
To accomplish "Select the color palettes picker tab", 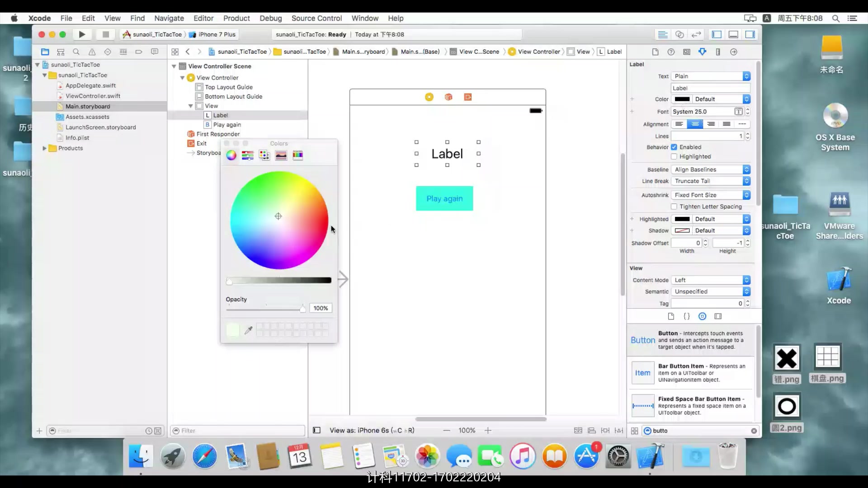I will click(x=264, y=155).
